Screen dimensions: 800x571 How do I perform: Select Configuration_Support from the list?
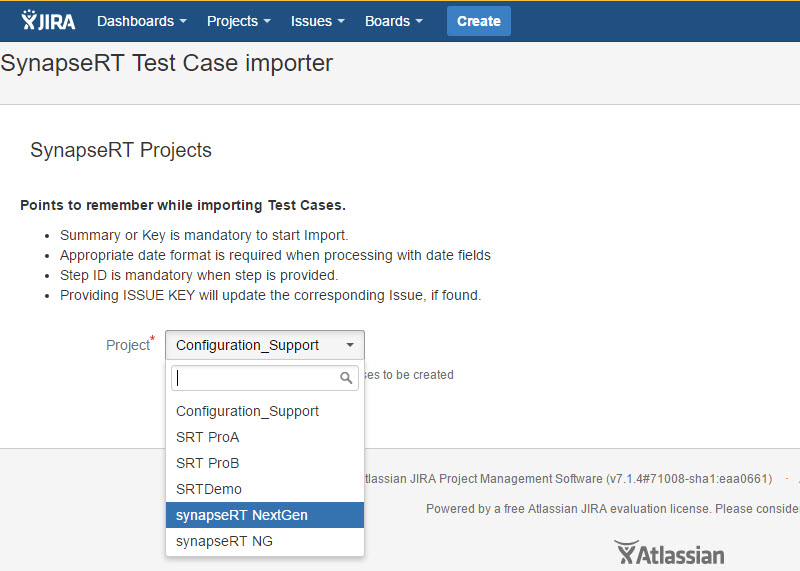[247, 411]
